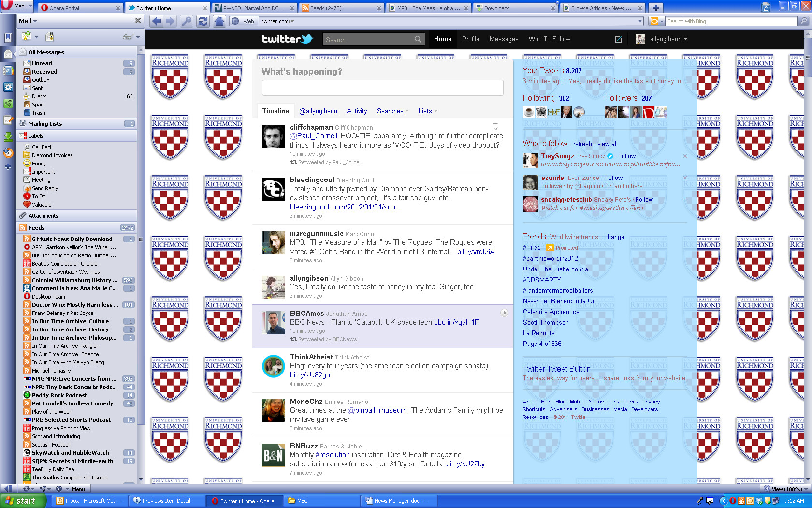Viewport: 812px width, 508px height.
Task: Open the Opera Menu button
Action: pyautogui.click(x=16, y=6)
